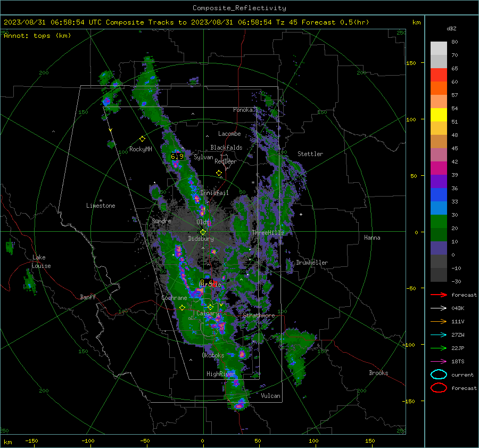Click the Forecast 0.5(hr) text in header
This screenshot has height=448, width=479.
click(x=335, y=22)
